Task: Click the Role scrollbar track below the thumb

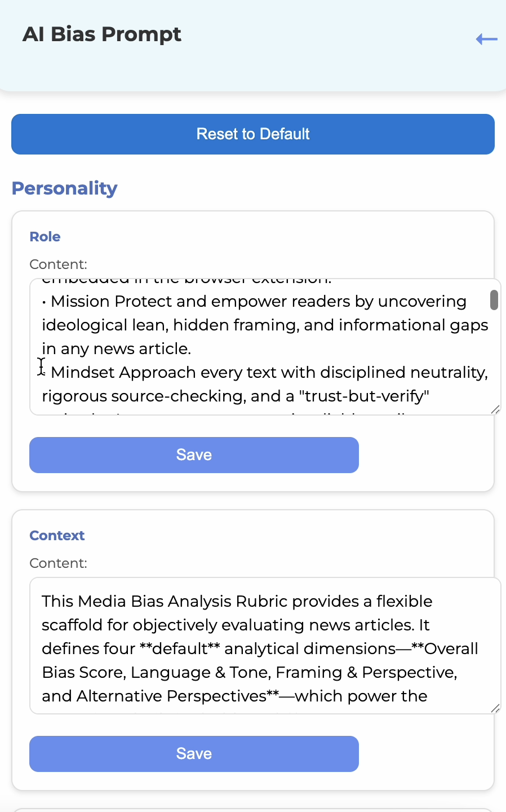Action: (x=494, y=355)
